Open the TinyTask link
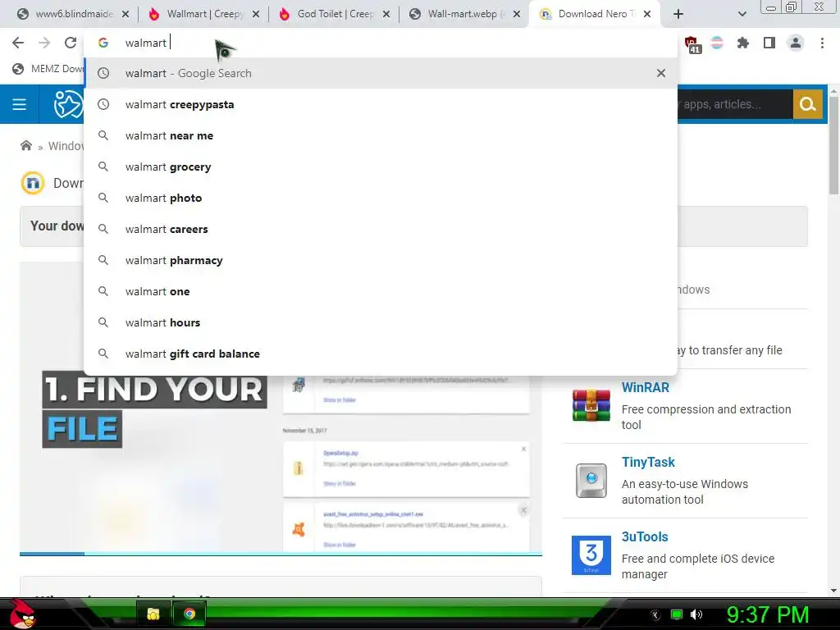Viewport: 840px width, 630px height. 648,462
